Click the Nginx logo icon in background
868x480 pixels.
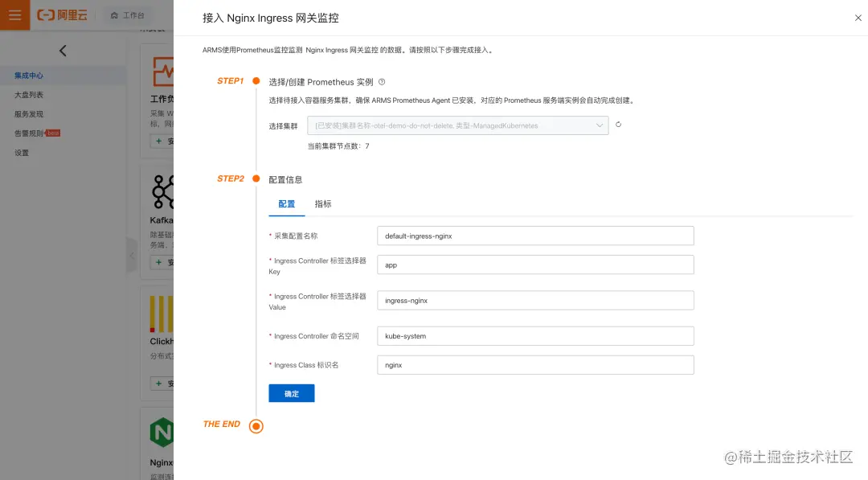(x=162, y=433)
